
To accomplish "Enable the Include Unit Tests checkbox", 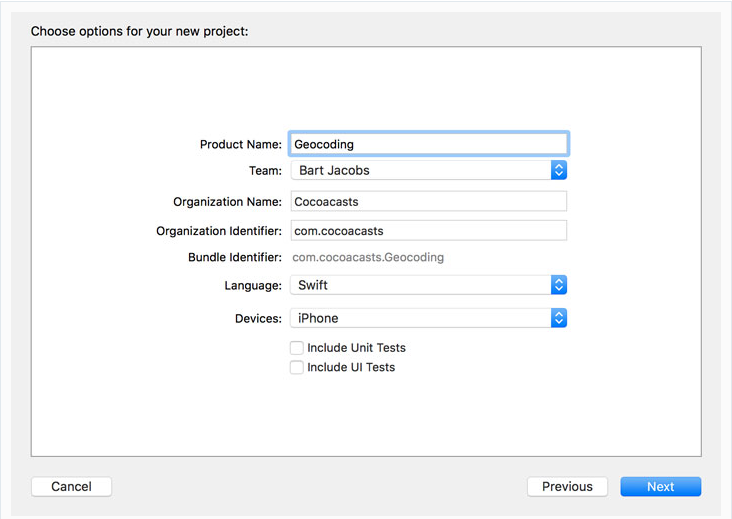I will [x=297, y=348].
